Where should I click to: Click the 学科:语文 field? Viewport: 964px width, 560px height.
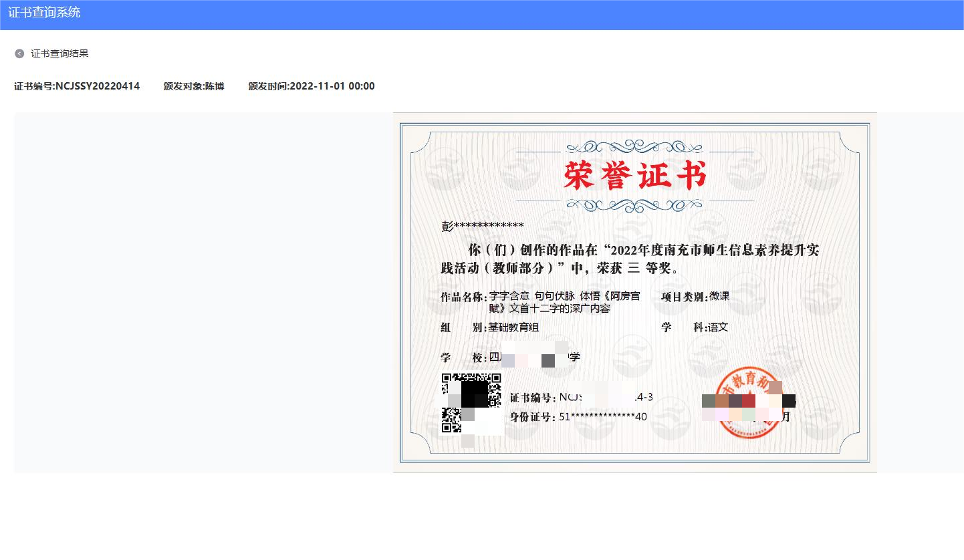pos(695,327)
